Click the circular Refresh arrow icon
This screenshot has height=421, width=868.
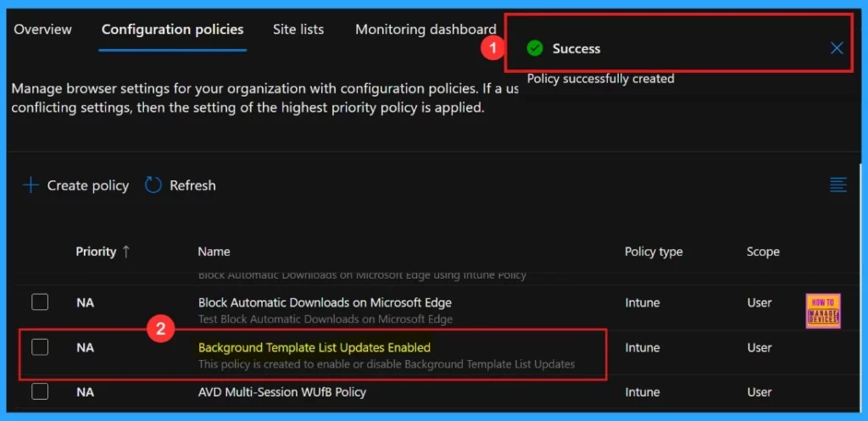pos(153,186)
